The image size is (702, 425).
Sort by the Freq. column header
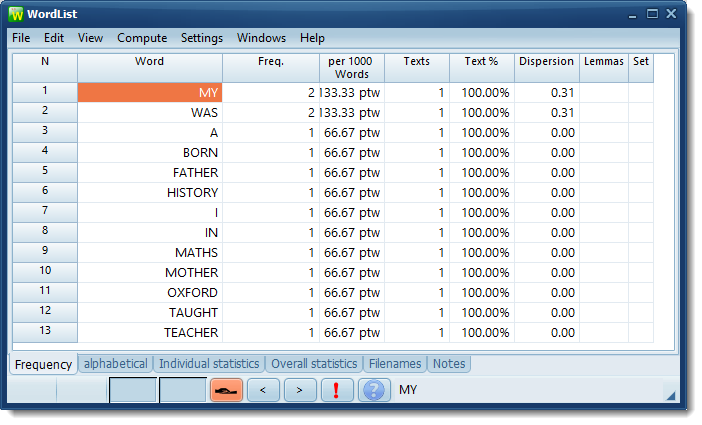tap(271, 68)
